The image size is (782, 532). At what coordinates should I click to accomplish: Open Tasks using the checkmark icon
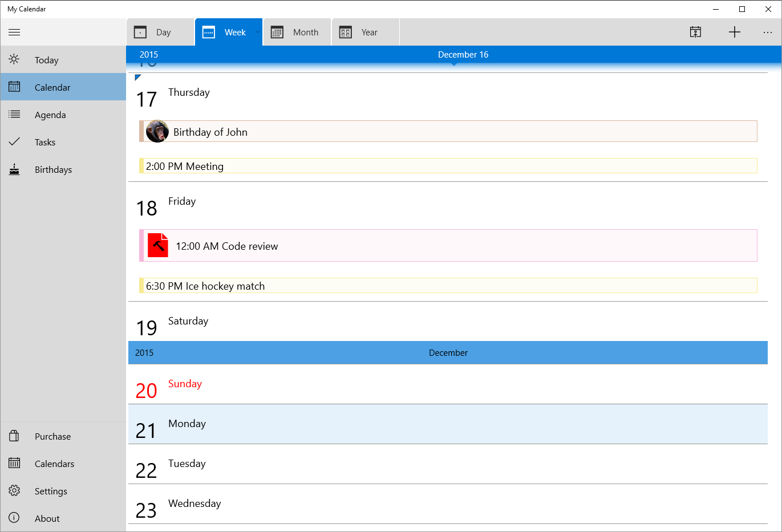14,141
